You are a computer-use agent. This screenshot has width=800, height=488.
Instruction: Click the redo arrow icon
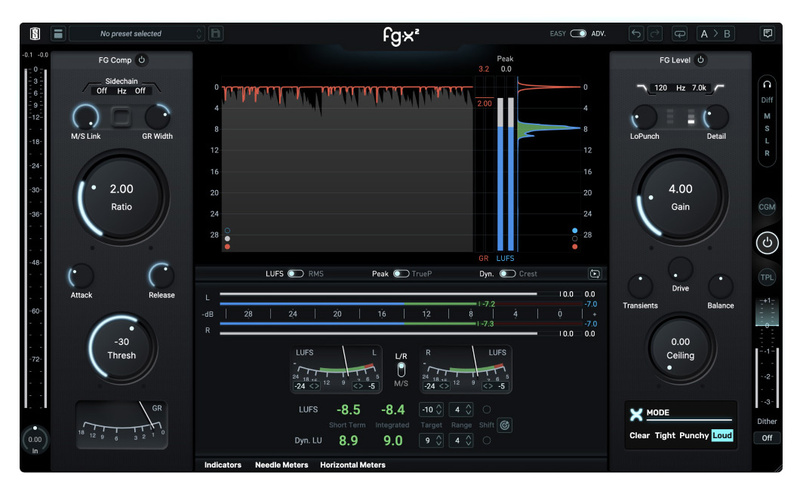655,34
